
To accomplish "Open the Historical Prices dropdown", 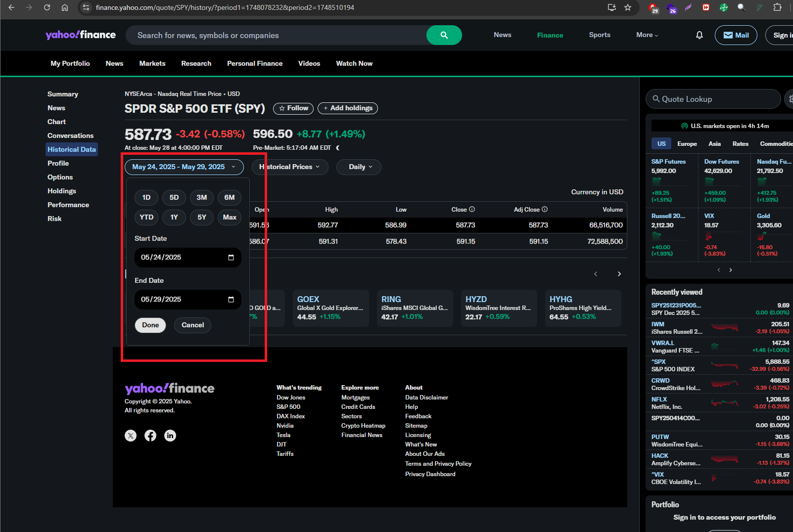I will click(289, 167).
